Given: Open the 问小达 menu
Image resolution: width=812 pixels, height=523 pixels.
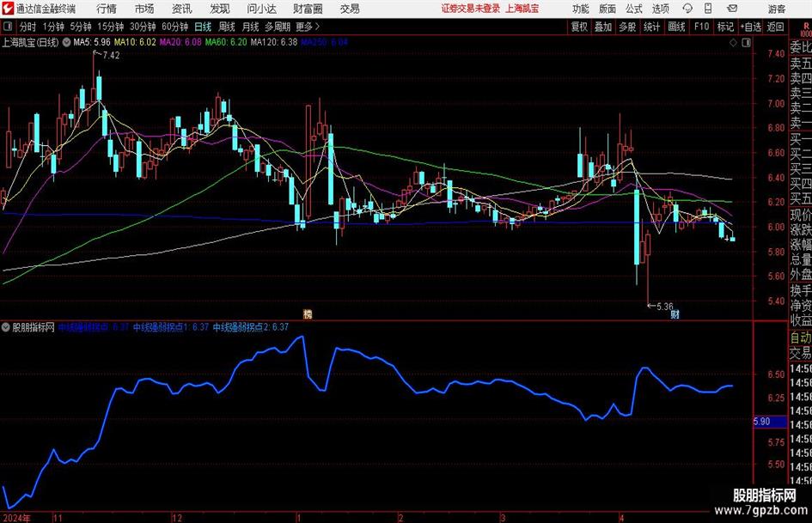Looking at the screenshot, I should pos(261,9).
